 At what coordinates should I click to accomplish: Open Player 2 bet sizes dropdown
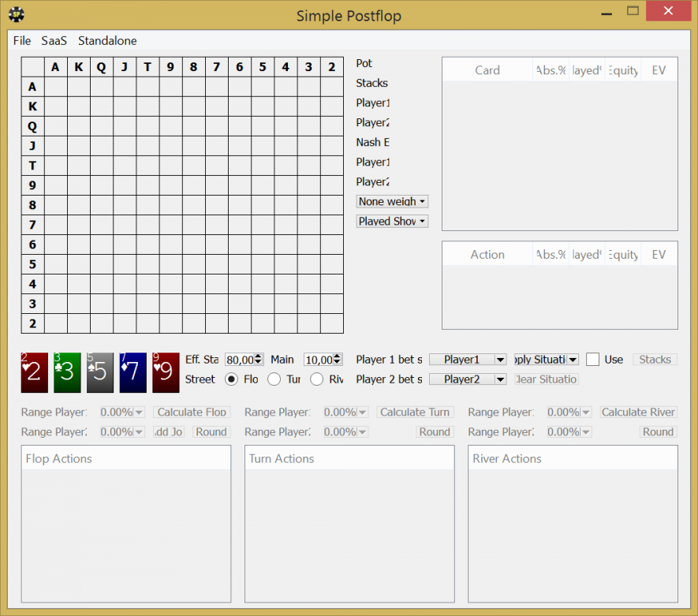click(468, 379)
